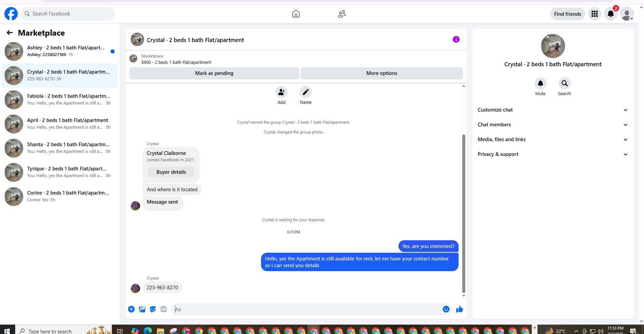Open File Explorer from taskbar
Image resolution: width=644 pixels, height=334 pixels.
pyautogui.click(x=161, y=331)
